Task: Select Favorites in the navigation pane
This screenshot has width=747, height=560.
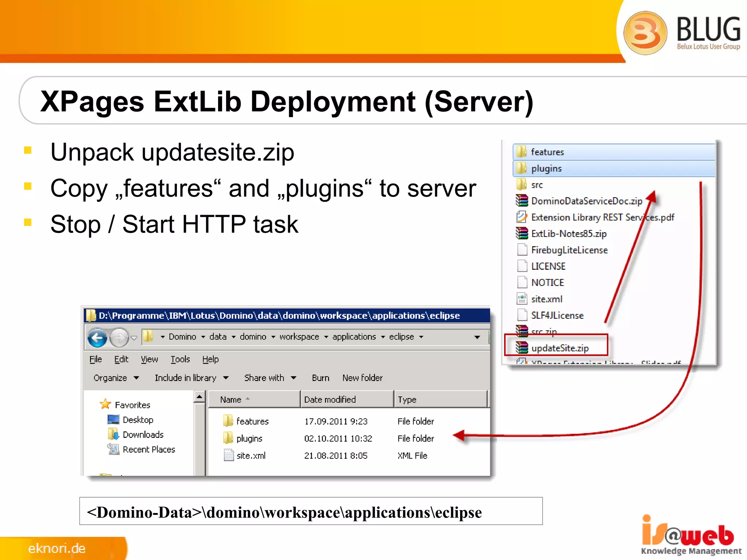Action: pyautogui.click(x=132, y=405)
